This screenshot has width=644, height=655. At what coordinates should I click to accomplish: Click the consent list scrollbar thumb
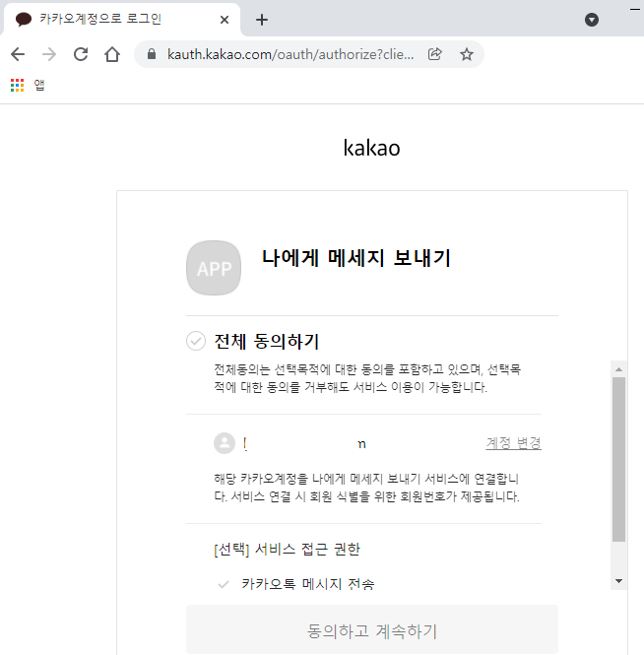pos(619,460)
